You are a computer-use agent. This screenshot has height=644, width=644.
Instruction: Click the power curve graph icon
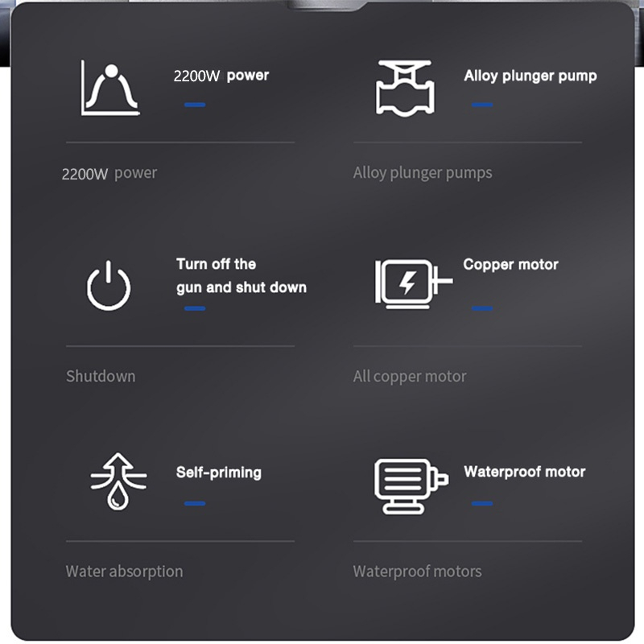(x=110, y=88)
